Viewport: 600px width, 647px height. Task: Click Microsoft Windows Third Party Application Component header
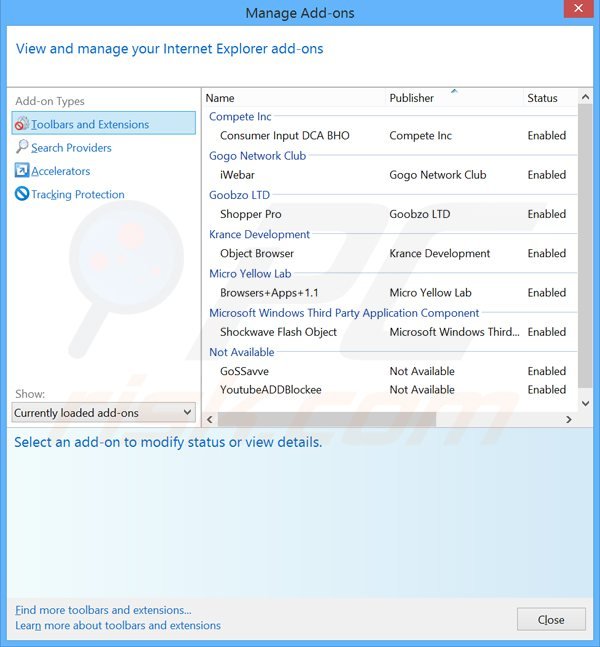coord(344,313)
